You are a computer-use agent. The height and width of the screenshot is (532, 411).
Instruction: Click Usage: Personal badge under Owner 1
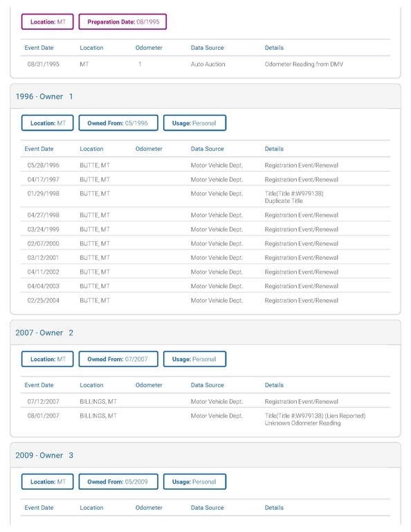click(x=194, y=123)
